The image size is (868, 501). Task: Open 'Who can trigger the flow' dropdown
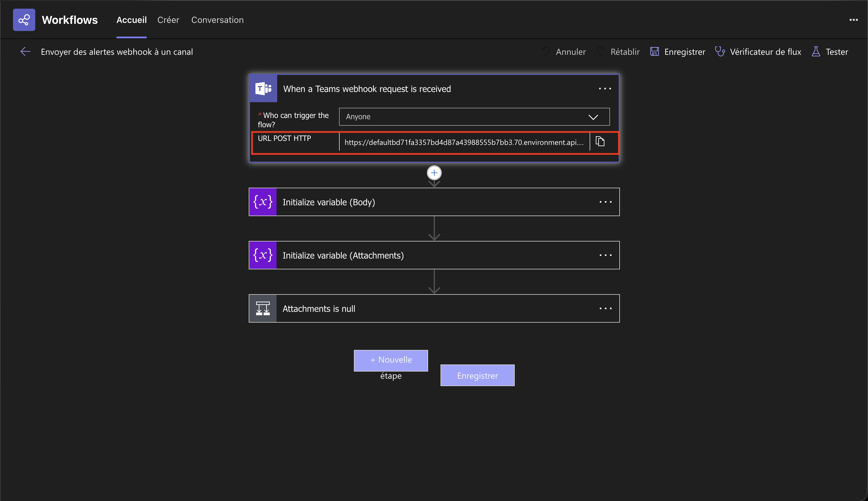[x=474, y=117]
